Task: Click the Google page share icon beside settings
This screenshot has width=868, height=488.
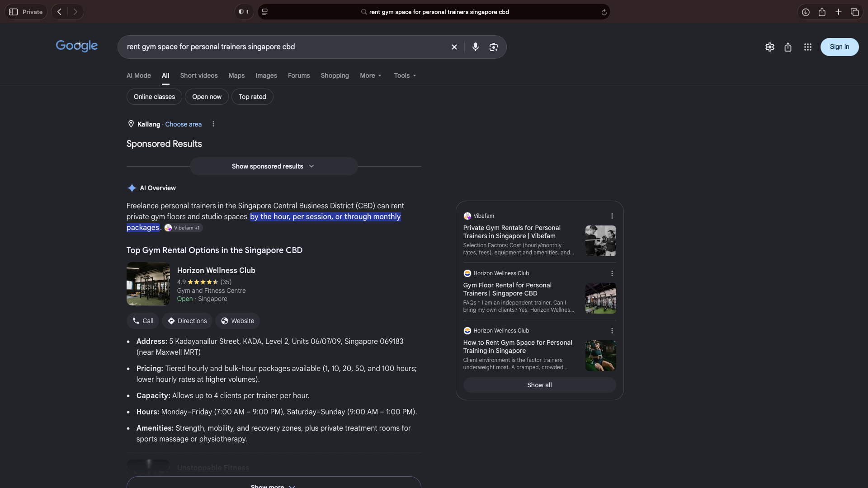Action: click(x=788, y=47)
